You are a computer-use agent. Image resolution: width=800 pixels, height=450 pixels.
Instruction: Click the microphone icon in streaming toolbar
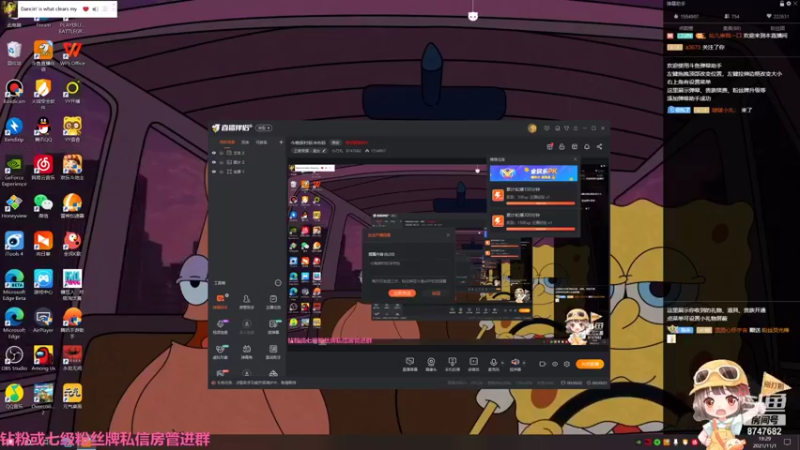pyautogui.click(x=493, y=364)
